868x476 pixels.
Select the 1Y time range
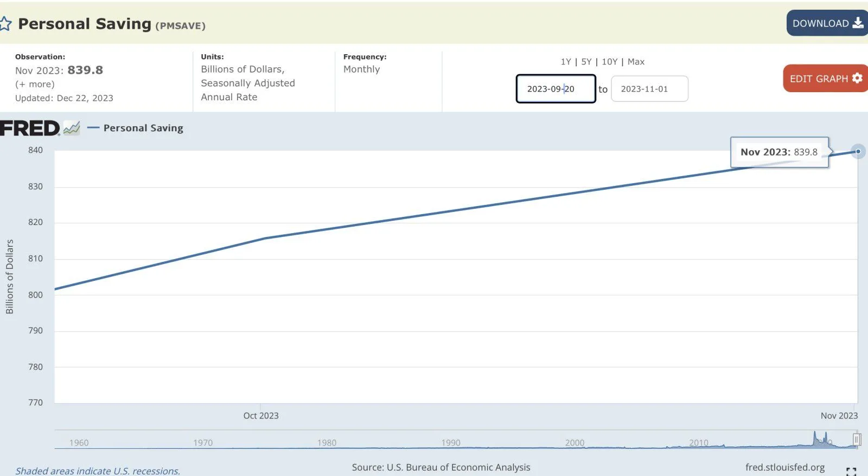565,62
